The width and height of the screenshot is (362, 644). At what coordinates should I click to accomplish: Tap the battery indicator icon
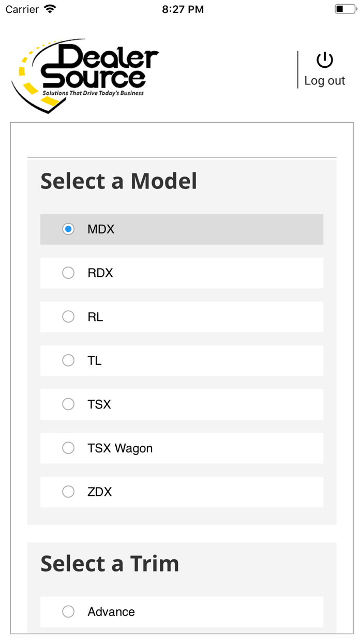click(x=345, y=9)
